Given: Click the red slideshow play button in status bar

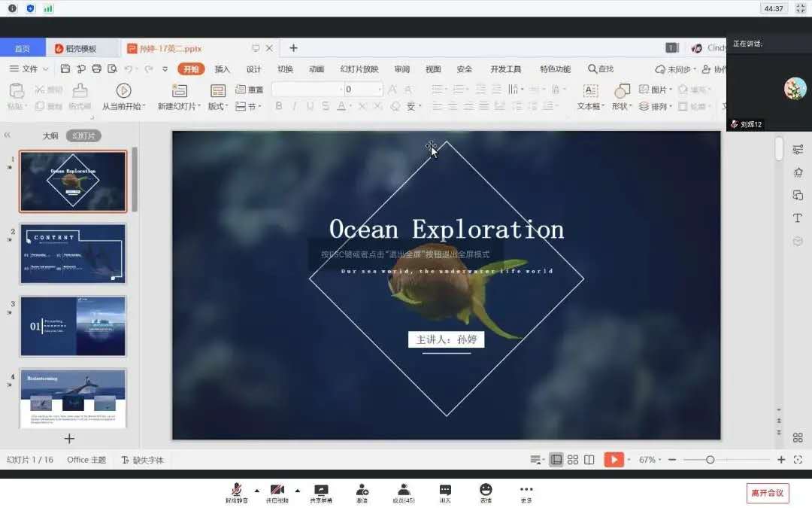Looking at the screenshot, I should coord(614,460).
